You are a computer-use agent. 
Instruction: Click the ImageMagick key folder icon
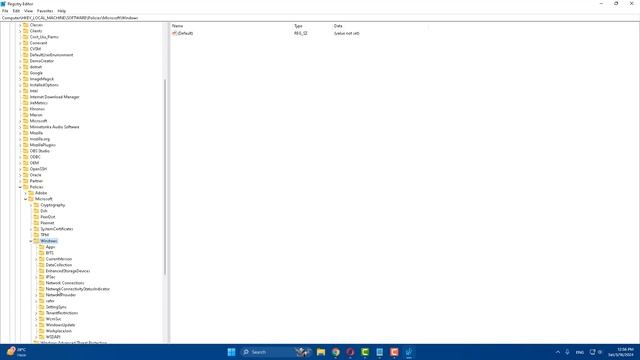point(26,79)
